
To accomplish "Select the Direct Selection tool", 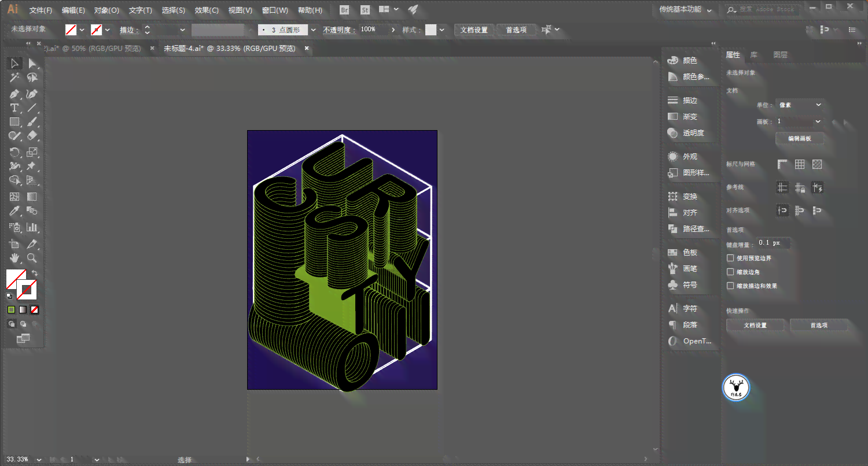I will pos(32,64).
